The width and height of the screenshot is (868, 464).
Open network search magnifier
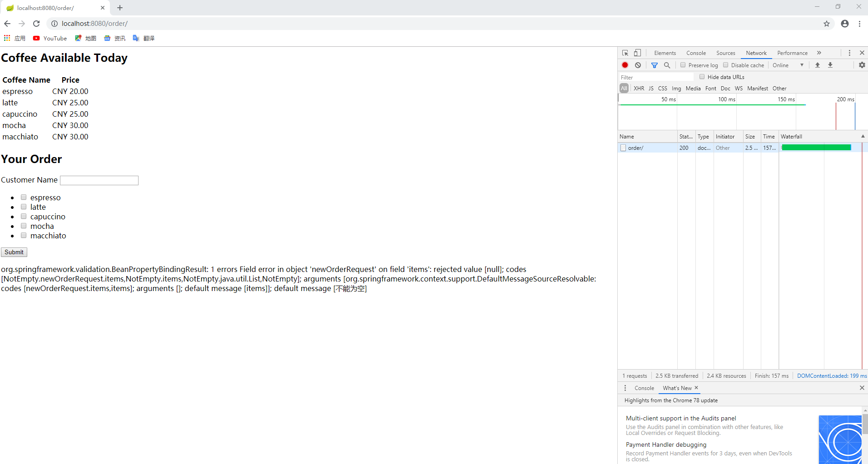click(x=667, y=65)
